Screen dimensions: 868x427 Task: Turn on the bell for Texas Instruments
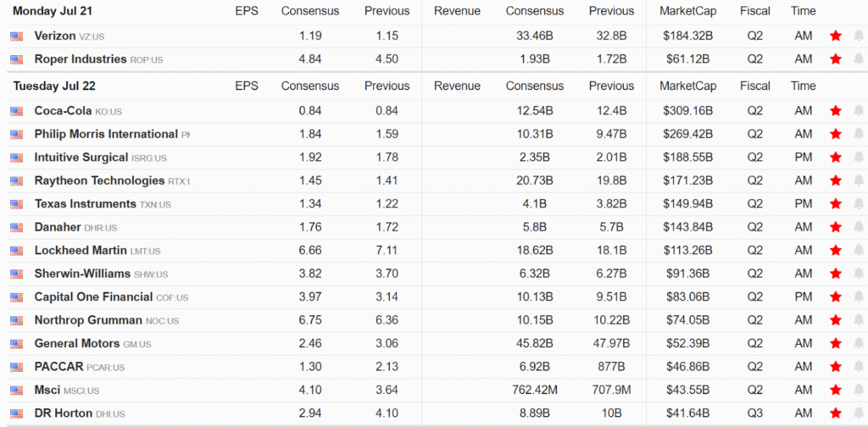point(859,203)
